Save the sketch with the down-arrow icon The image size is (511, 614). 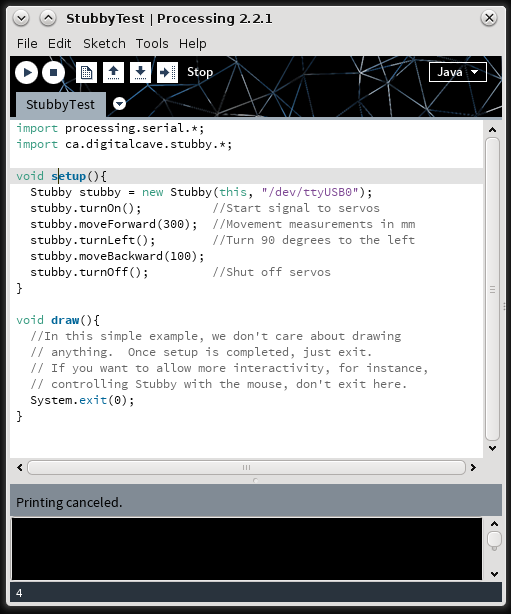pos(140,72)
